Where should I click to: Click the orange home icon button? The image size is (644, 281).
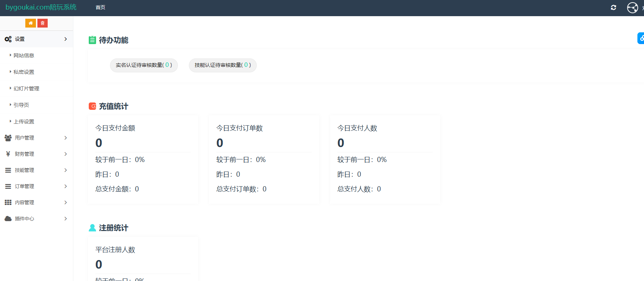30,23
